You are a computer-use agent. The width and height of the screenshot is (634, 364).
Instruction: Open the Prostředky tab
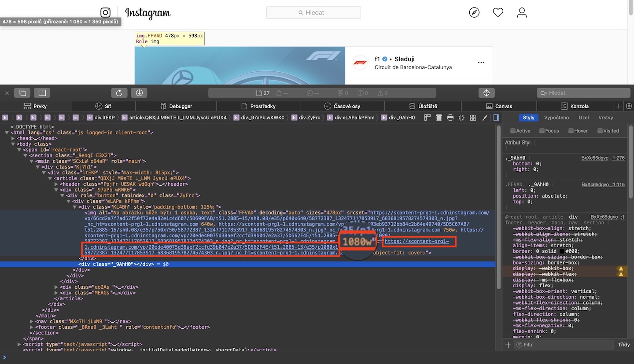258,106
